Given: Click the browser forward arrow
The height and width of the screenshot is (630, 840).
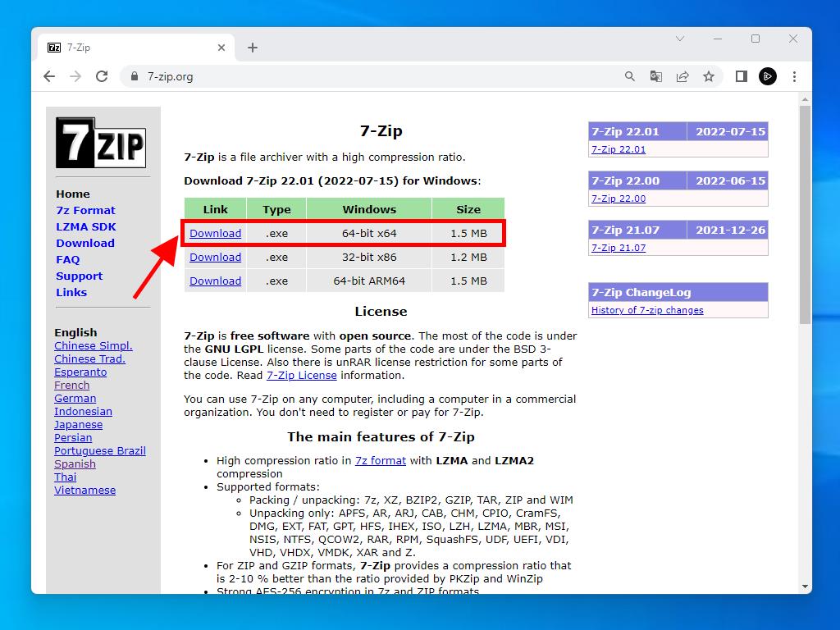Looking at the screenshot, I should tap(75, 76).
